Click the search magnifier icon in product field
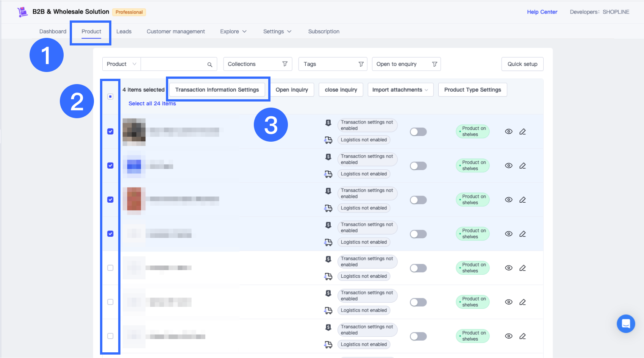Screen dimensions: 644x358 click(x=209, y=64)
